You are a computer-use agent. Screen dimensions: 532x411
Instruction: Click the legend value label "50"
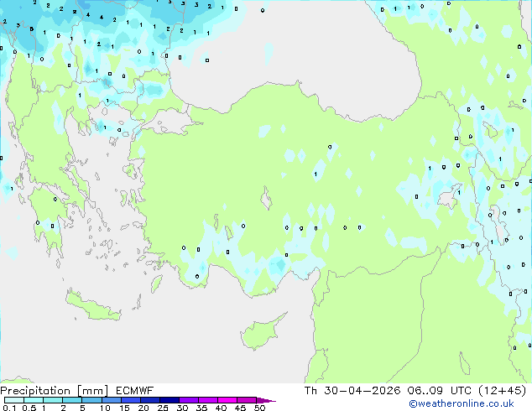point(259,408)
